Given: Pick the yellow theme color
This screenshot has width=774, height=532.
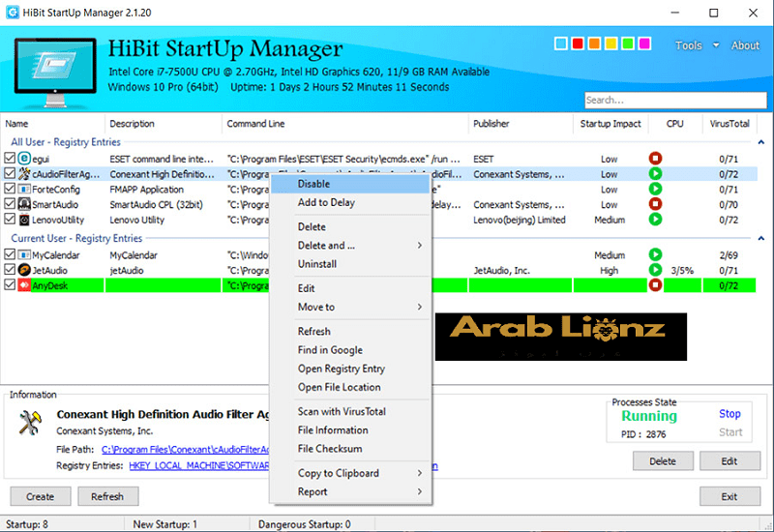Looking at the screenshot, I should point(611,44).
